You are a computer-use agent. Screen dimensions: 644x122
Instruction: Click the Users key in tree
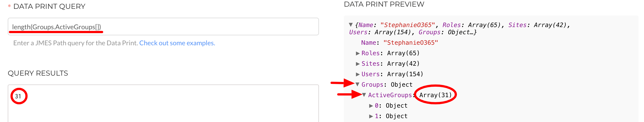[371, 74]
